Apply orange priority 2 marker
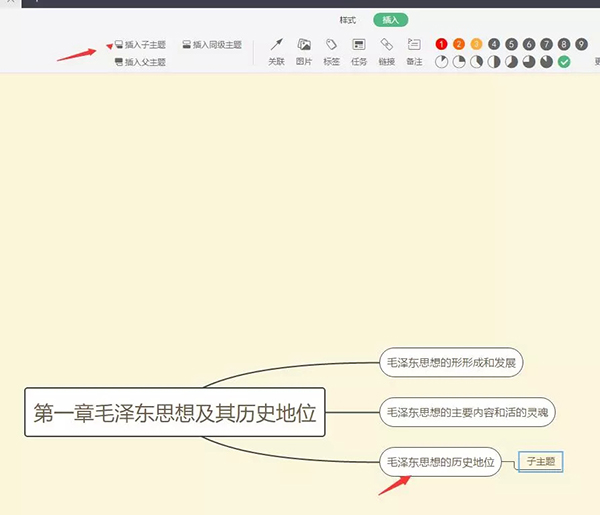This screenshot has width=600, height=515. point(459,44)
